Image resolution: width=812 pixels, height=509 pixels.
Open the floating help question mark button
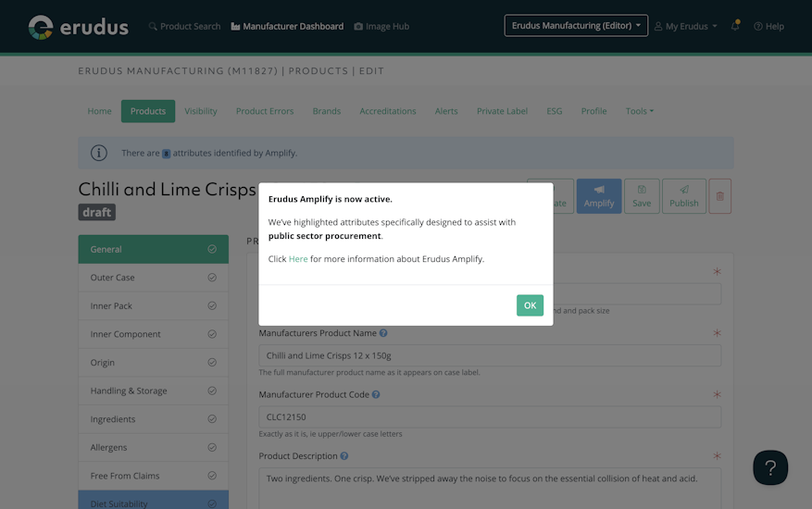(770, 467)
